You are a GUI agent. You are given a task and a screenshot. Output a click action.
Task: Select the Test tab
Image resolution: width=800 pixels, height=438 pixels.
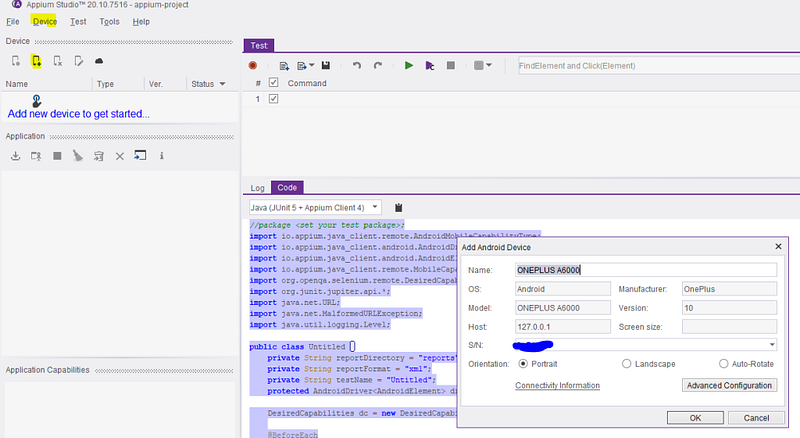pyautogui.click(x=259, y=45)
